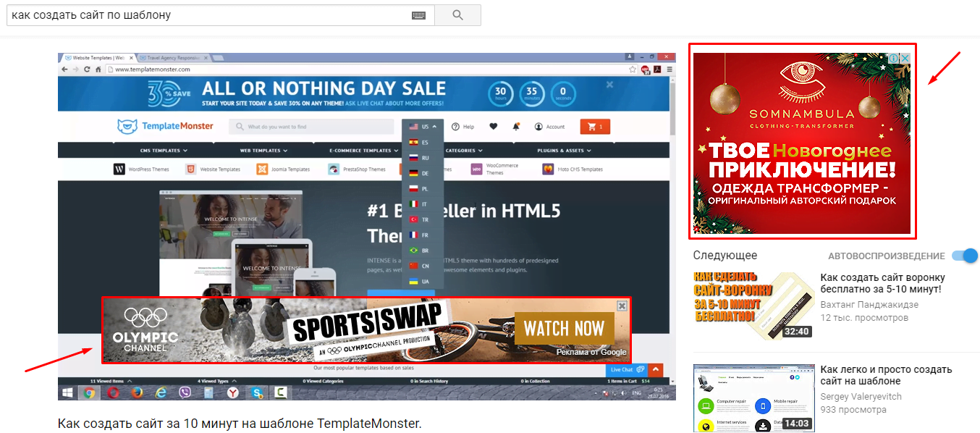This screenshot has width=980, height=433.
Task: Open the Вахтанг Панджакидзе channel
Action: click(869, 305)
